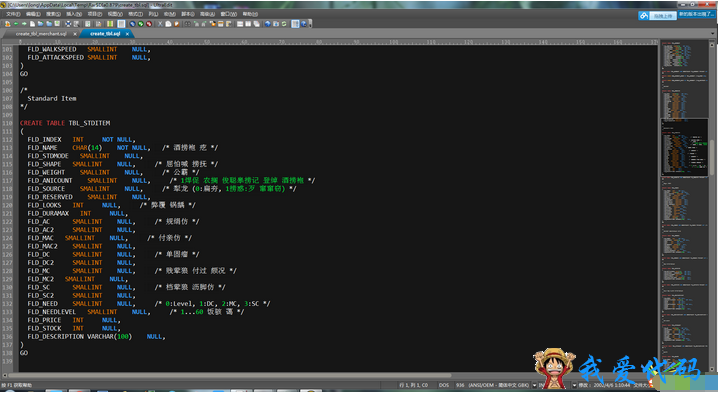The width and height of the screenshot is (718, 394).
Task: Open the encoding dropdown beside ANSI/OEM GBK
Action: pyautogui.click(x=534, y=385)
